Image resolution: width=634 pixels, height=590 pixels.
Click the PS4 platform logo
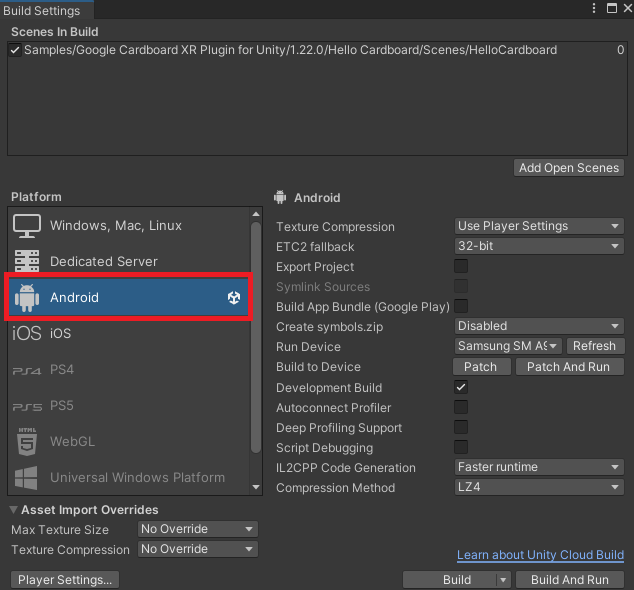pyautogui.click(x=27, y=370)
